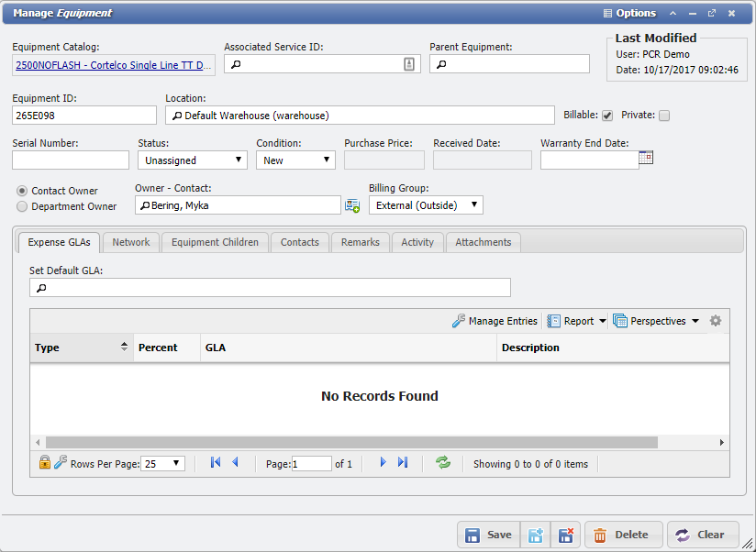Click the Save and New icon button
756x552 pixels.
point(536,535)
